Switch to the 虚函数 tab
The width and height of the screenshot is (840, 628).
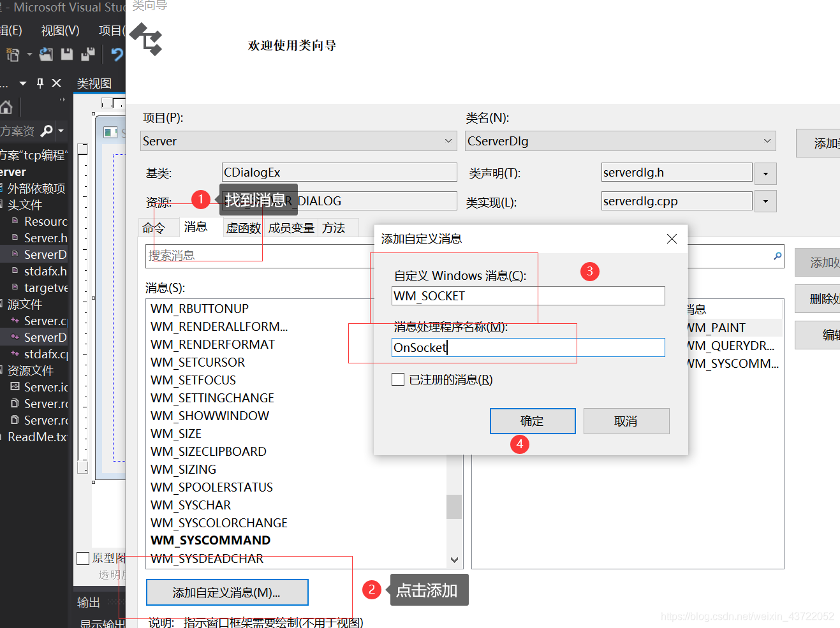click(244, 228)
